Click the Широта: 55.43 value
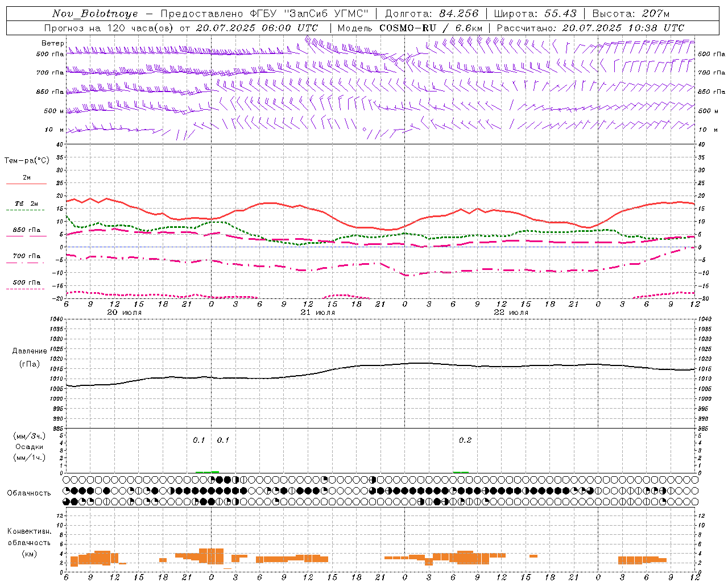This screenshot has width=728, height=582. (535, 14)
